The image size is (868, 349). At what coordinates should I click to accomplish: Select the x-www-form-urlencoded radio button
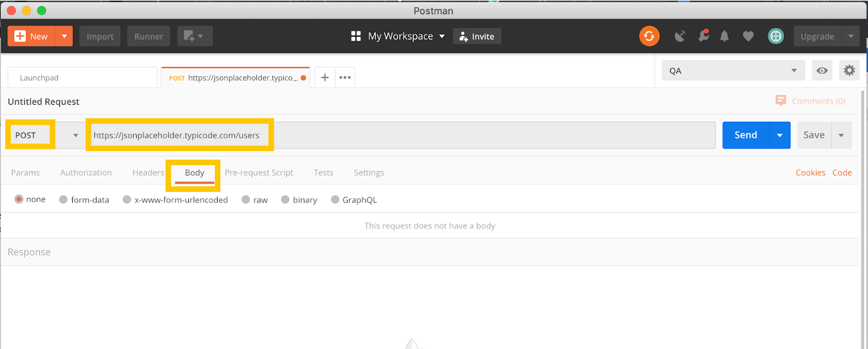coord(127,199)
